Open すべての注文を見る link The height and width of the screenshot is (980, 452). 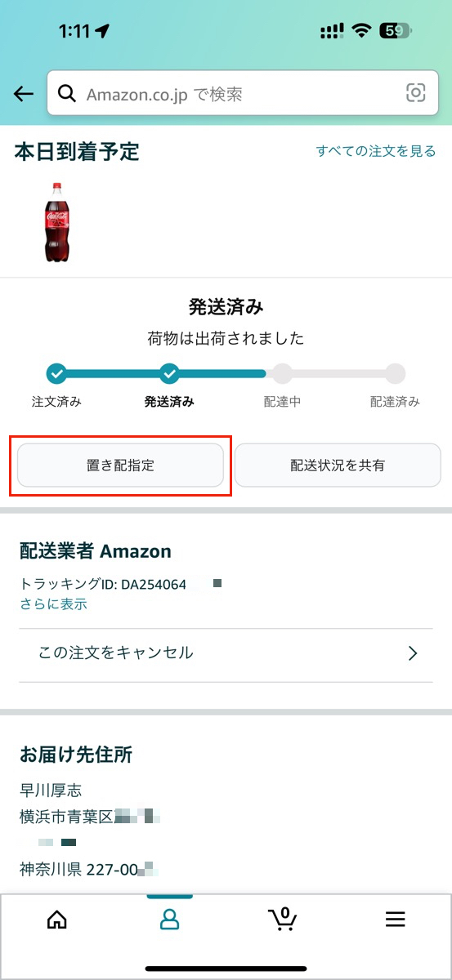tap(376, 151)
